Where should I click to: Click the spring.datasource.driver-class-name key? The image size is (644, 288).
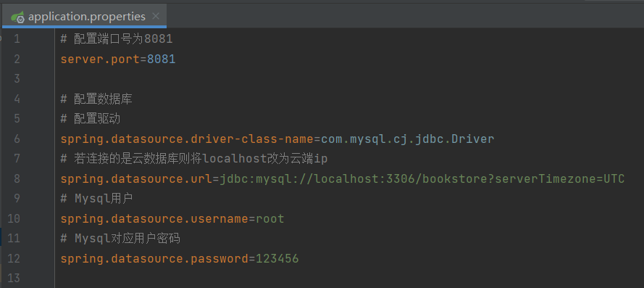187,139
